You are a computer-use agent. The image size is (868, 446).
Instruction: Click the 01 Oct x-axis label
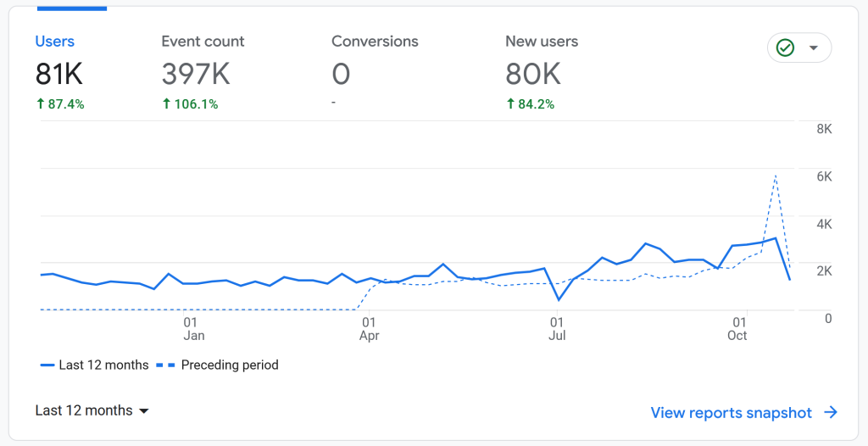(737, 329)
